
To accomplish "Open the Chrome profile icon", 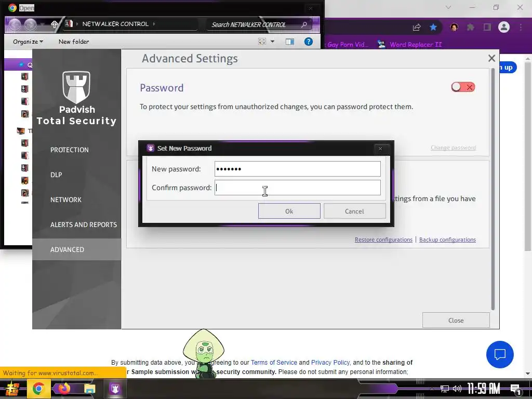I will [504, 27].
